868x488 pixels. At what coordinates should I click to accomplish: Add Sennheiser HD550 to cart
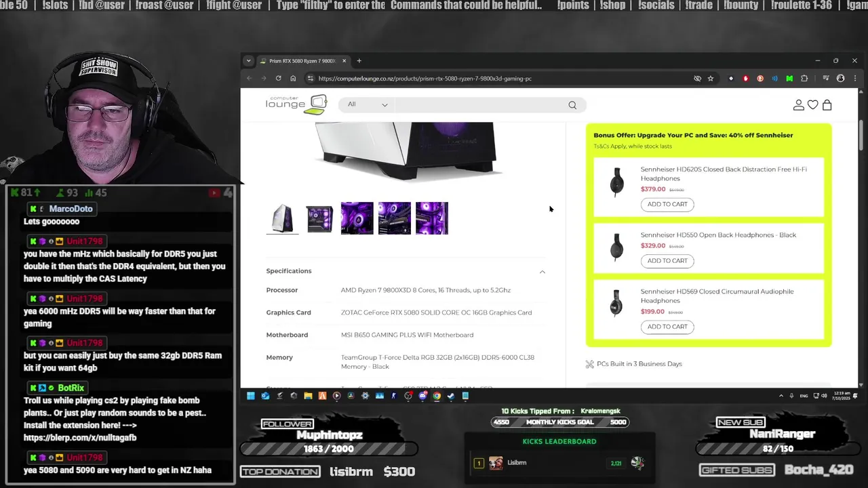(667, 261)
